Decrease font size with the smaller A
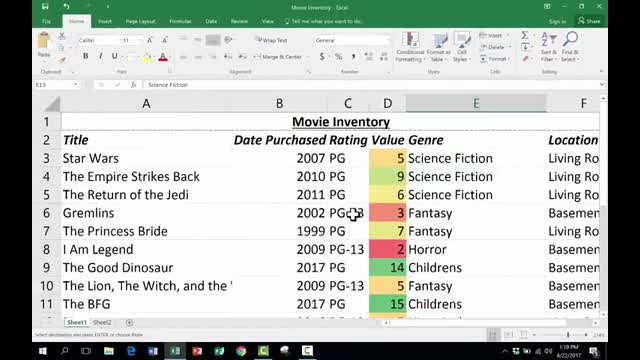 tap(164, 40)
